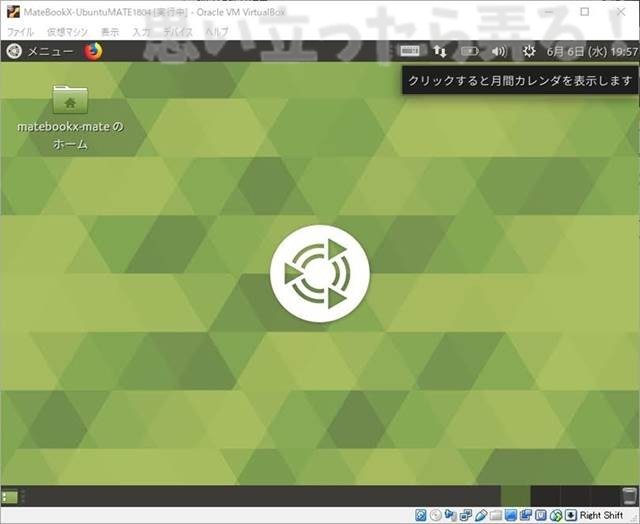
Task: Click the VirtualBox display status icon
Action: coord(511,515)
